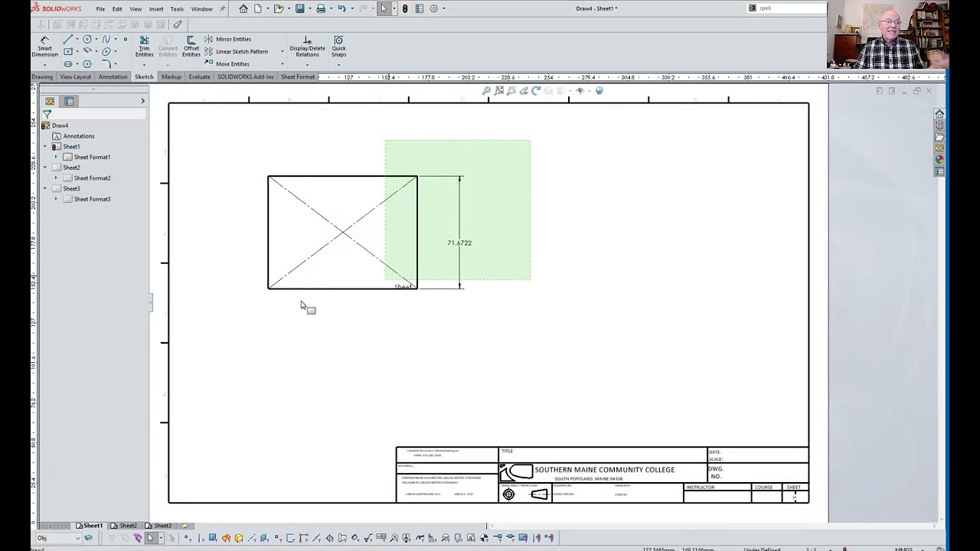Pick the Line sketch tool
Viewport: 980px width, 551px height.
point(68,39)
